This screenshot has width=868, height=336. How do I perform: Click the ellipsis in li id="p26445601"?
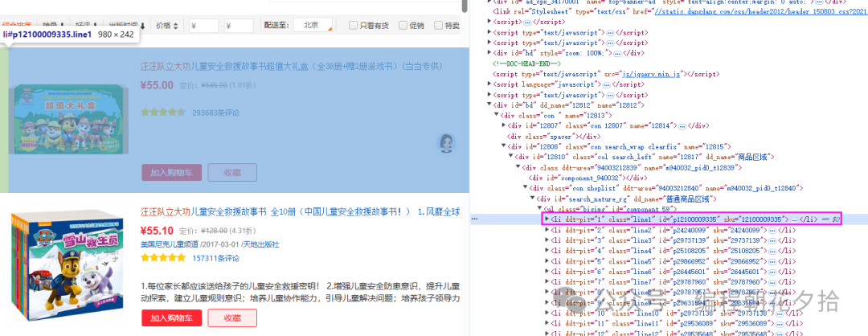pyautogui.click(x=773, y=271)
